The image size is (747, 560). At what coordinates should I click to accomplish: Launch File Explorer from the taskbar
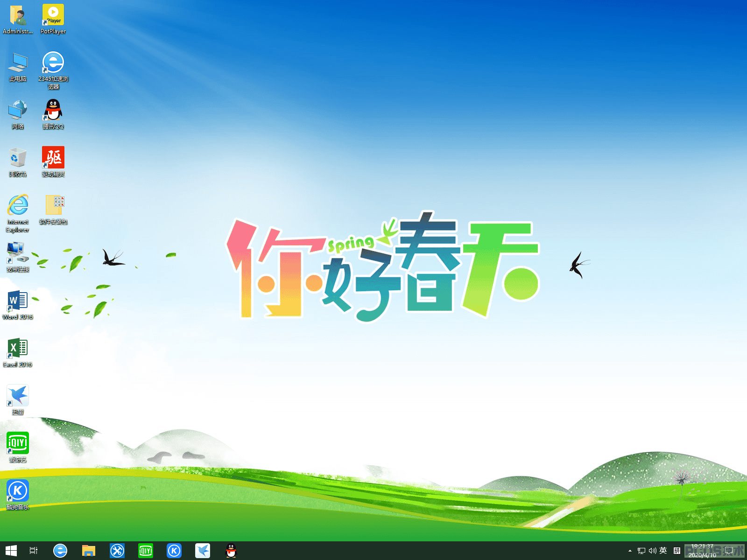click(x=89, y=551)
